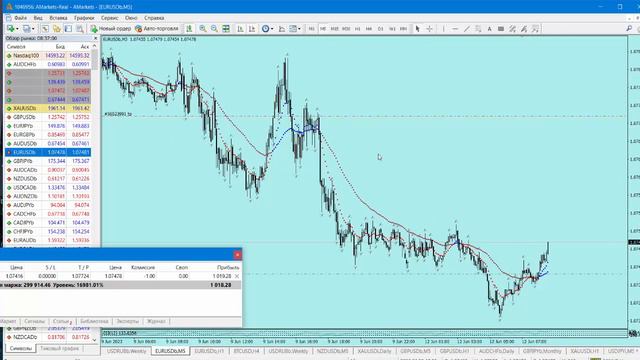
Task: Select the Cursor arrow tool
Action: (417, 29)
